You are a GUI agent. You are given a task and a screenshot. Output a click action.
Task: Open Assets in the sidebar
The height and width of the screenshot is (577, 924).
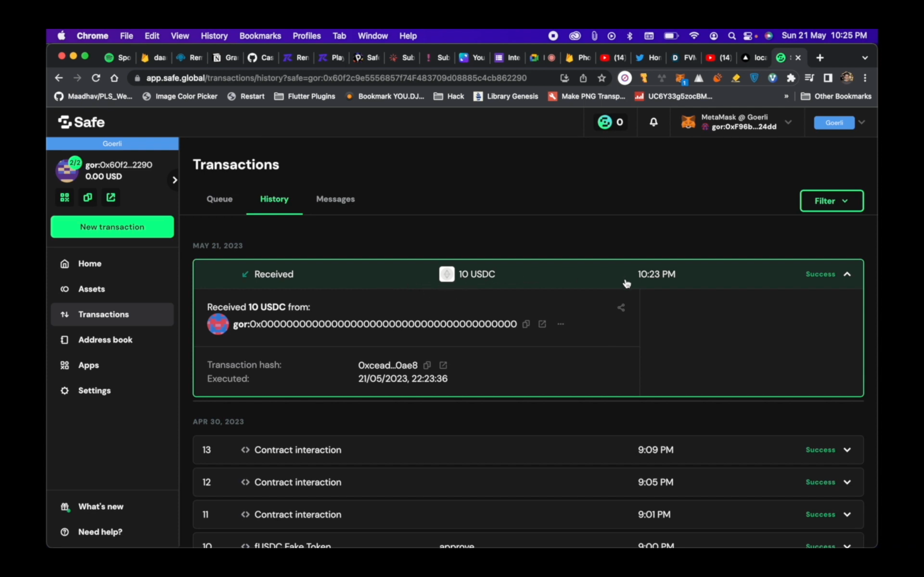point(91,289)
